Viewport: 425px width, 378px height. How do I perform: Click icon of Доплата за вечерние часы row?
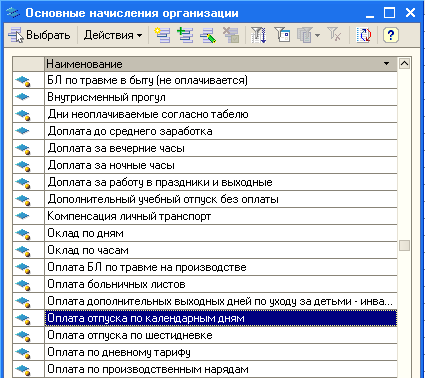[x=23, y=148]
